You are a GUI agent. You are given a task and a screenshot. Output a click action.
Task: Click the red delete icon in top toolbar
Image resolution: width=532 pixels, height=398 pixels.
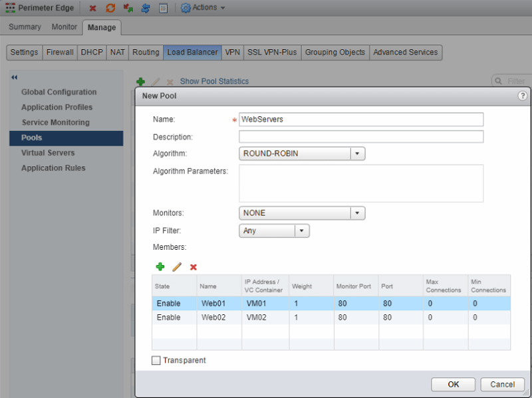pyautogui.click(x=92, y=8)
